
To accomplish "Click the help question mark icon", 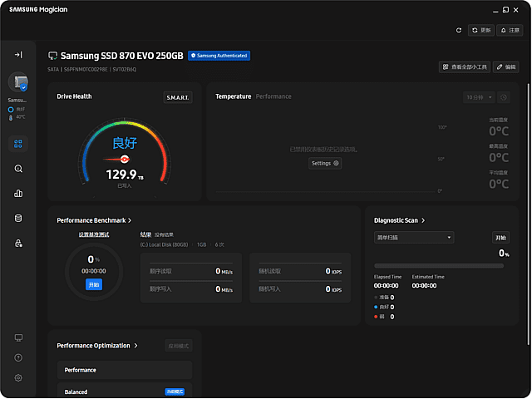I will tap(18, 357).
